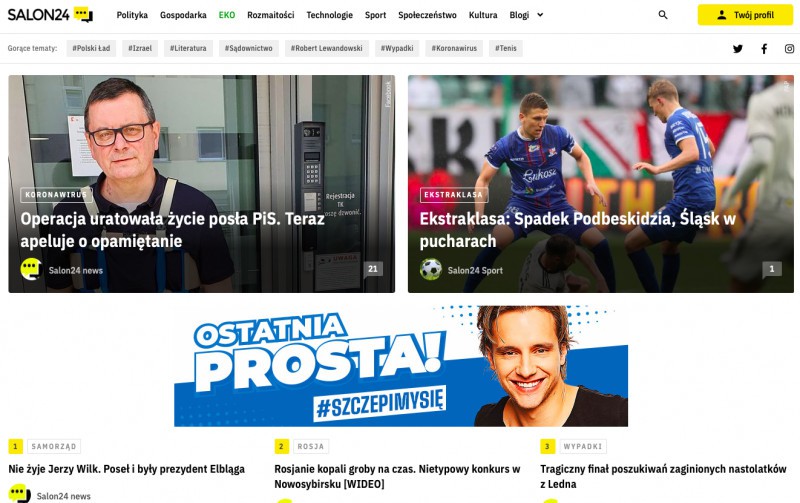
Task: Go to the Technologie section
Action: [x=330, y=15]
